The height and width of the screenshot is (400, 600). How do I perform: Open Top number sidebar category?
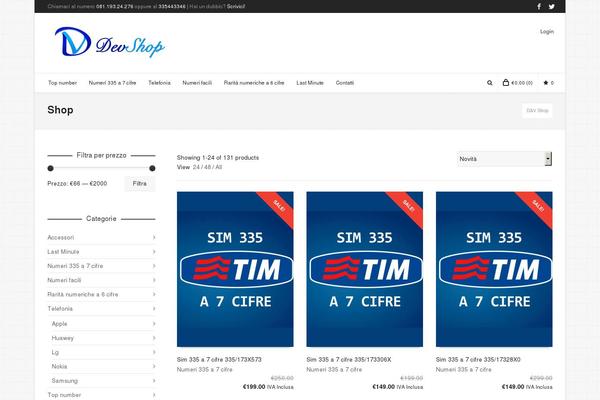pos(64,395)
